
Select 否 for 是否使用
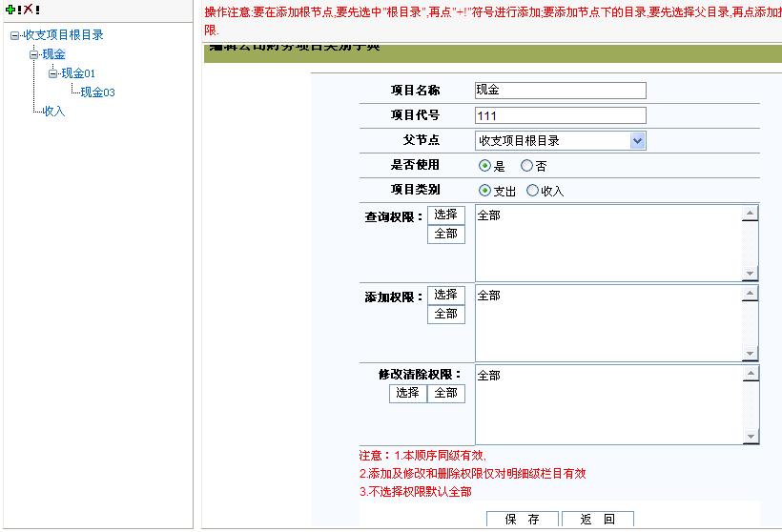tap(526, 166)
